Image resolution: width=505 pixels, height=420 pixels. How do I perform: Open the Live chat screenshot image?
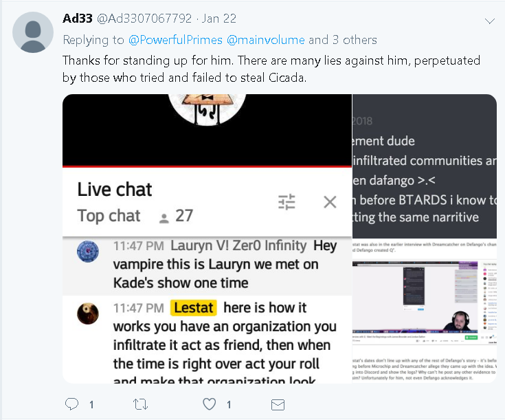coord(207,239)
